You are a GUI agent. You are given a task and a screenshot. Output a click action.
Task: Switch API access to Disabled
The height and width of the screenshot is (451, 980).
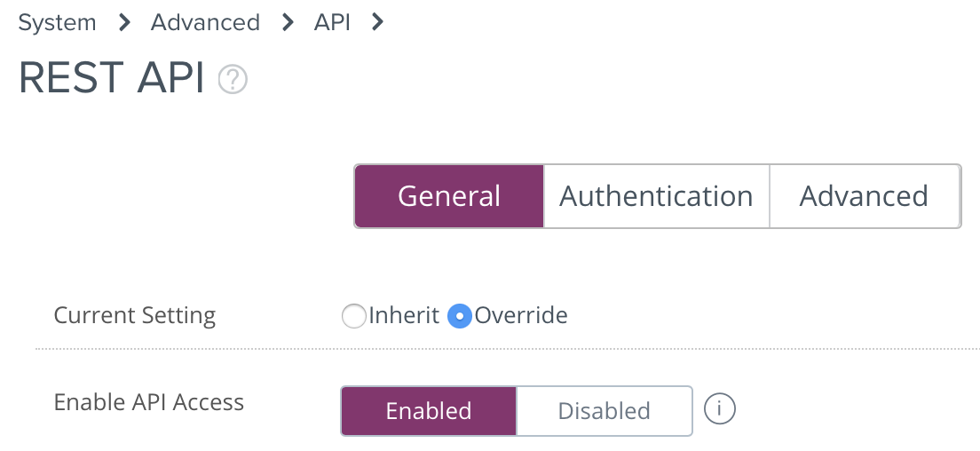(x=604, y=411)
